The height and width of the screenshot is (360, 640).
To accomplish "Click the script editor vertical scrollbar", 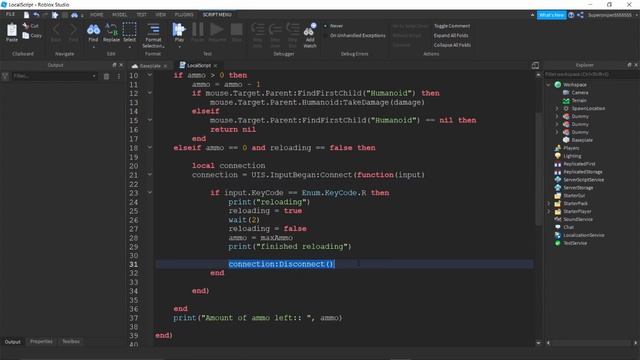I will pos(538,169).
